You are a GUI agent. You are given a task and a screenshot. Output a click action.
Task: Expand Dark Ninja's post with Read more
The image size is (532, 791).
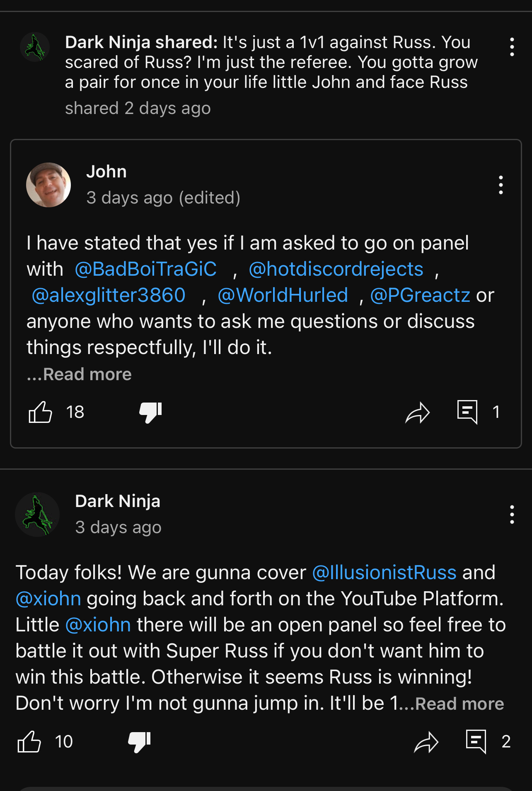pos(459,704)
